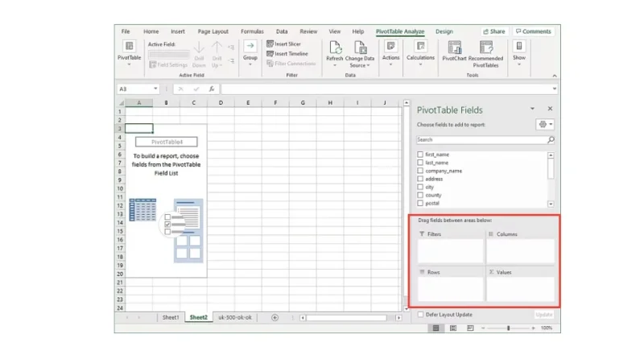Enable Defer Layout Update checkbox

tap(420, 315)
